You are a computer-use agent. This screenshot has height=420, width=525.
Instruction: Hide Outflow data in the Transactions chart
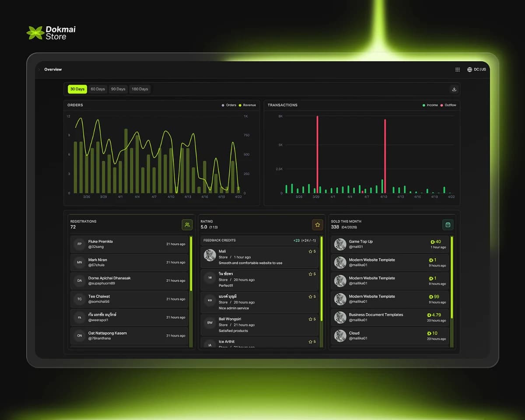point(449,105)
